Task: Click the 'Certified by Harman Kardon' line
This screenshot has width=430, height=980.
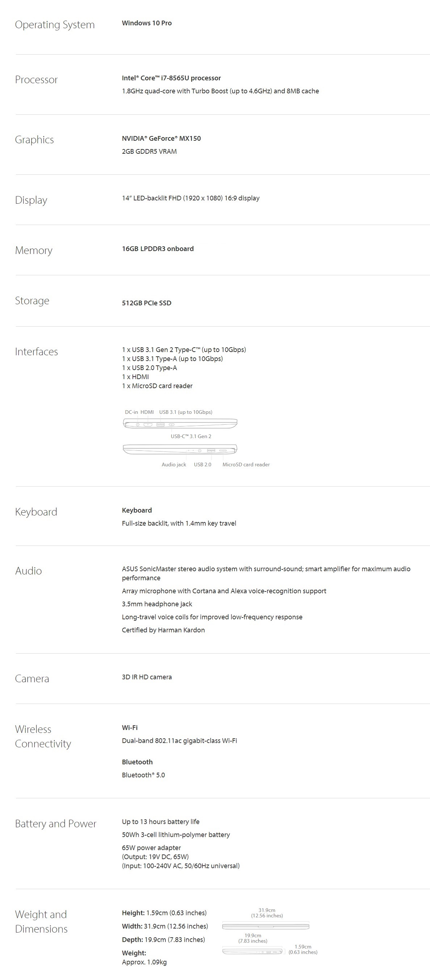Action: [163, 630]
